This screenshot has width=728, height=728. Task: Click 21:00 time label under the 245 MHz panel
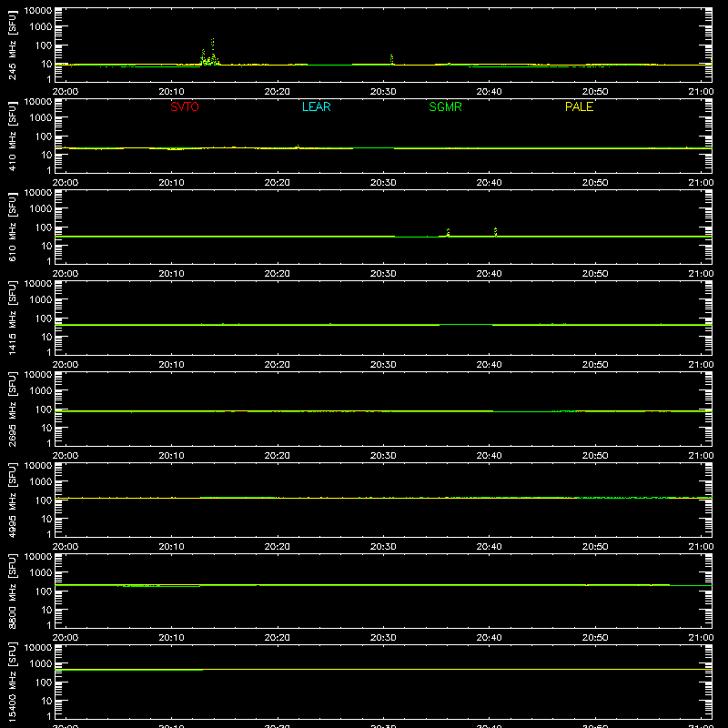(x=701, y=92)
